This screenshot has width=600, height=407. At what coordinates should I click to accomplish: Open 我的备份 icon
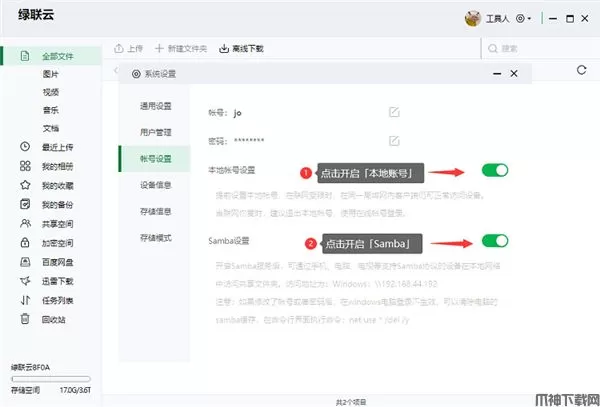click(x=25, y=204)
